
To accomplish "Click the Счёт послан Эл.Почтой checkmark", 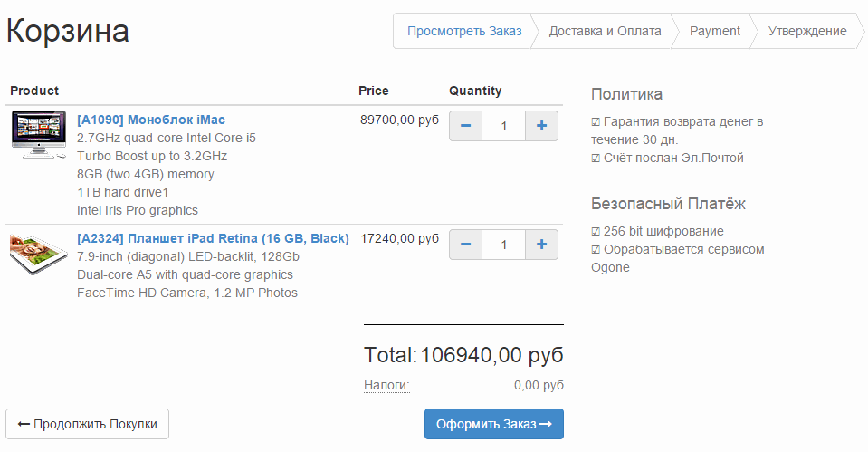I will click(596, 159).
